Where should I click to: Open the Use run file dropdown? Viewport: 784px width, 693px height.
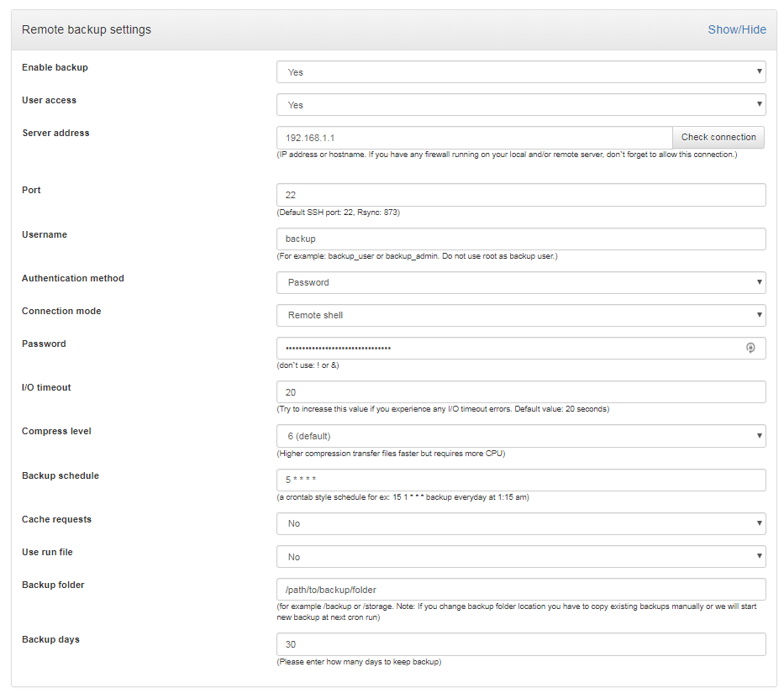pos(521,556)
